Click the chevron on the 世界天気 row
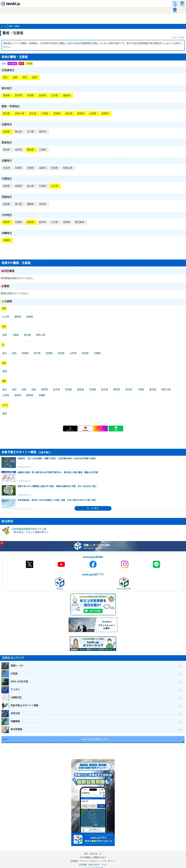 [180, 713]
